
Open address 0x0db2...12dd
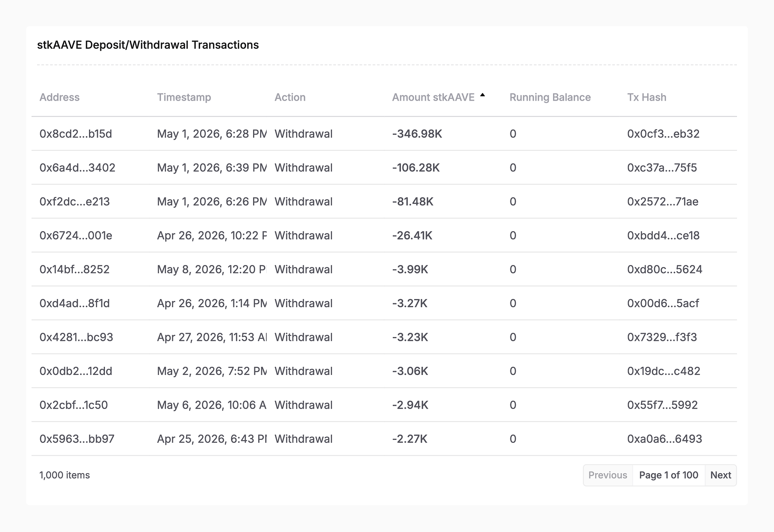(76, 371)
